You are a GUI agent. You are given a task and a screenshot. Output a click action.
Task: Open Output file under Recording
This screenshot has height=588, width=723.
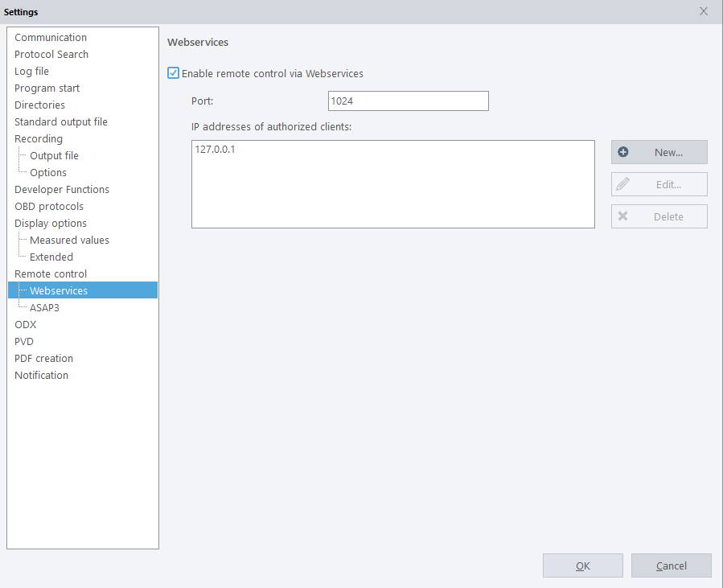[x=55, y=156]
